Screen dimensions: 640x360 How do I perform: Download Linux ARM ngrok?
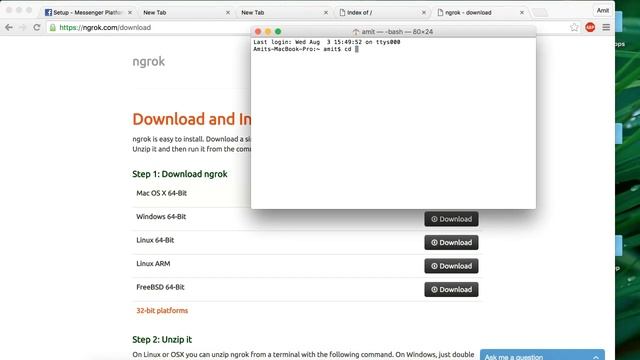451,266
